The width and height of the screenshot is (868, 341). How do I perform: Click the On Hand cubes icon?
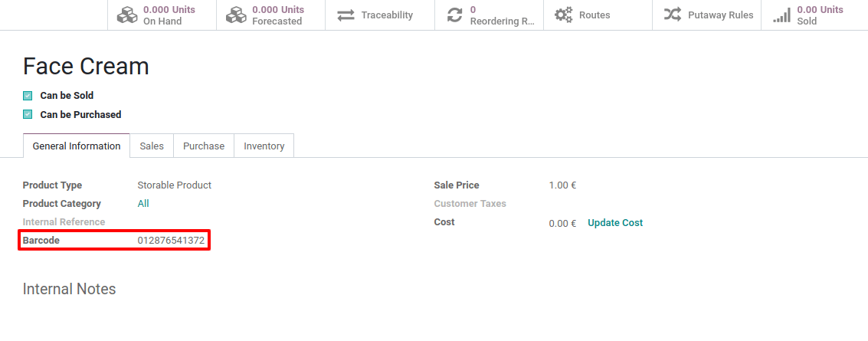coord(127,15)
